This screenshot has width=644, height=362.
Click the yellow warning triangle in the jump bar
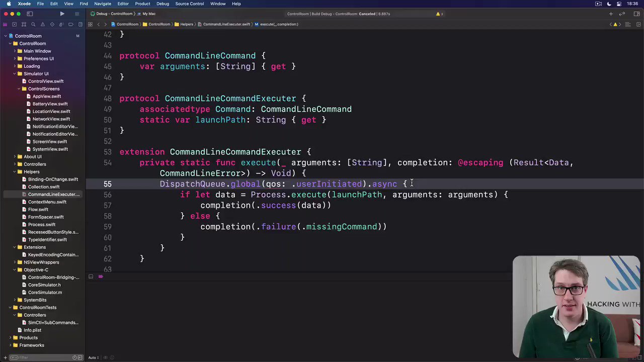[x=615, y=24]
